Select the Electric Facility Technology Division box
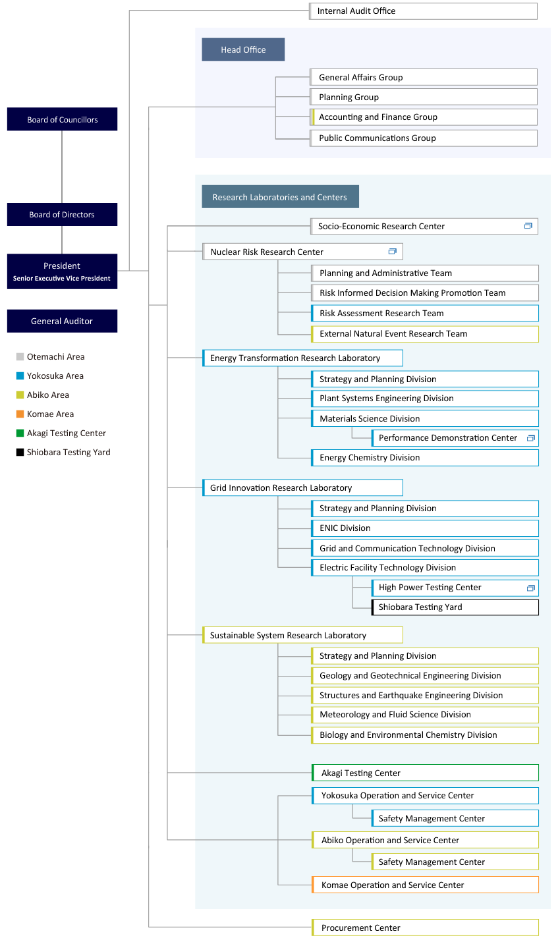560x942 pixels. (425, 568)
